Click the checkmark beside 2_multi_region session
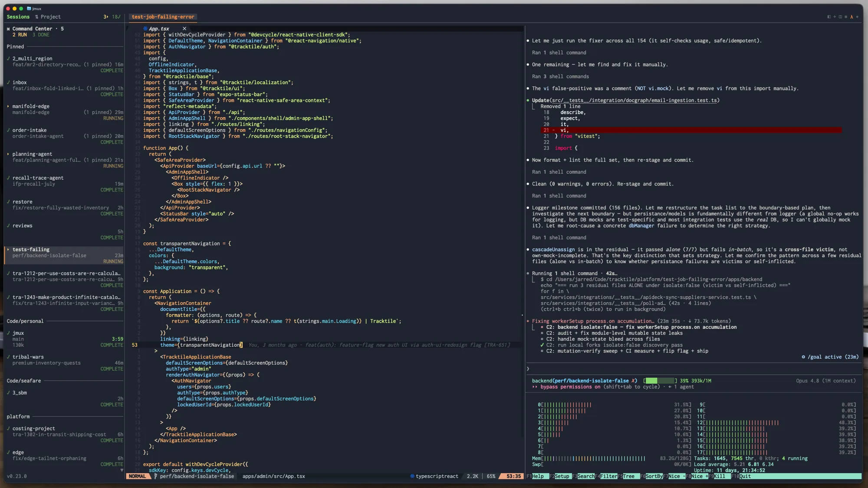Screen dimensions: 868x488 8,58
